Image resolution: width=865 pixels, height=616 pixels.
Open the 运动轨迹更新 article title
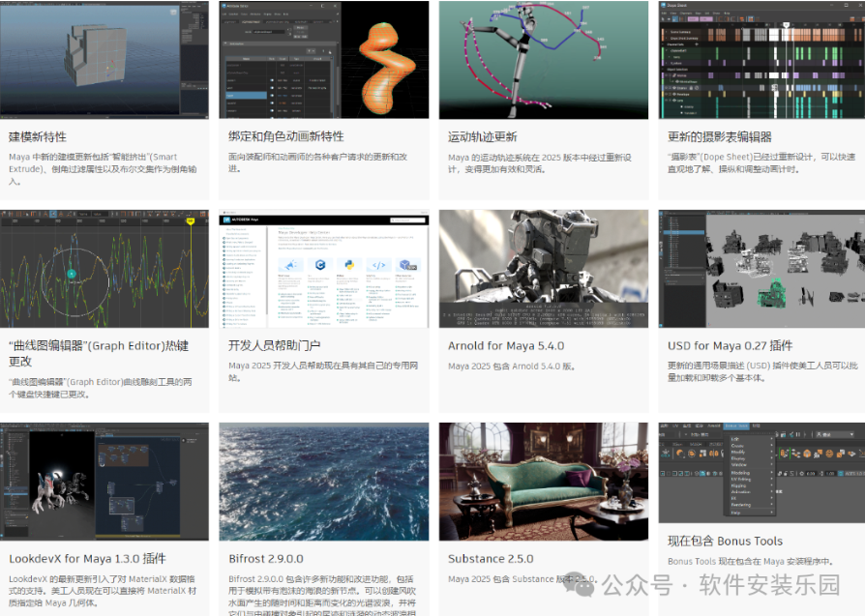482,136
